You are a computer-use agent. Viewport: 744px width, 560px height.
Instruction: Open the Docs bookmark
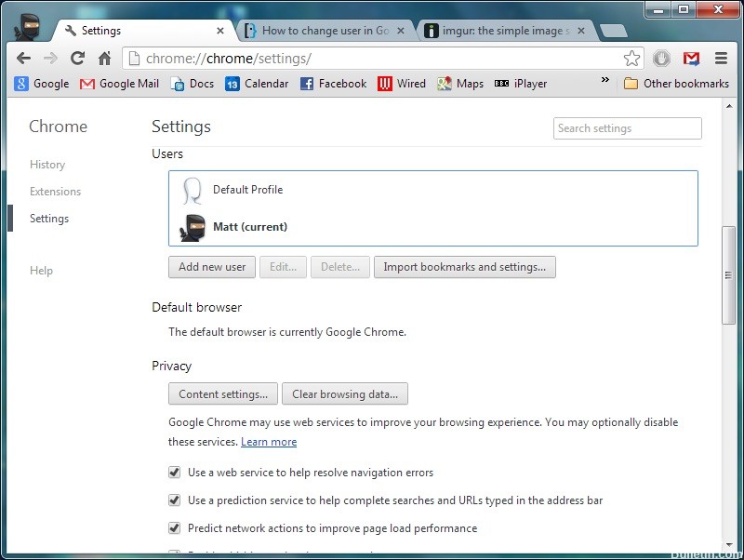tap(193, 84)
